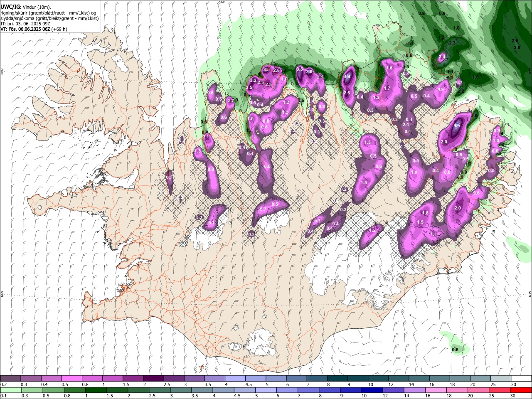Screen dimensions: 532x399
Task: Pick the bright red rain swatch labelled 30
Action: pyautogui.click(x=521, y=390)
